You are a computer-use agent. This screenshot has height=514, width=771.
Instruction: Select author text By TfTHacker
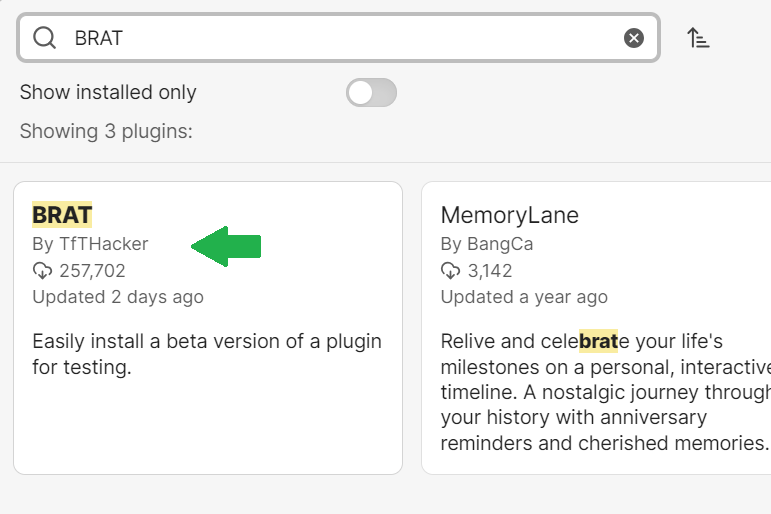point(90,244)
